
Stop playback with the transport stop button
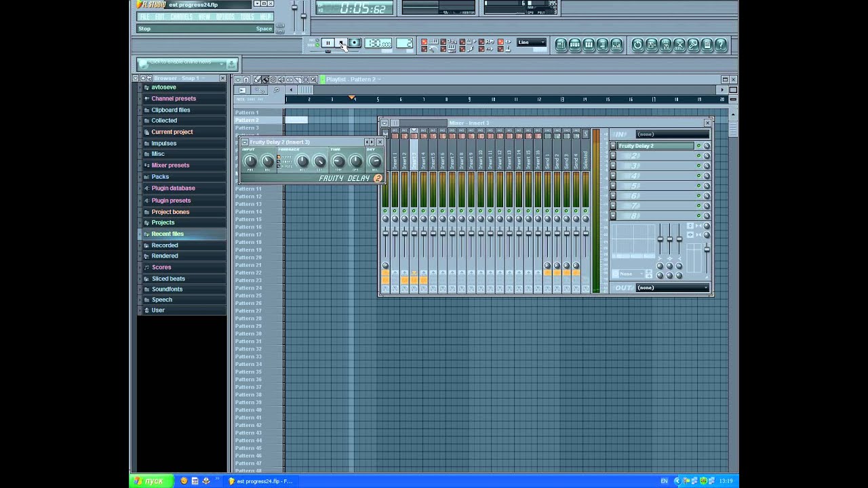(x=341, y=43)
